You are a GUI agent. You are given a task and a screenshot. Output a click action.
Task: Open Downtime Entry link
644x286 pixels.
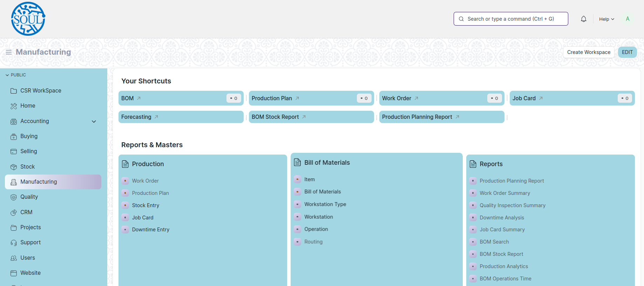151,230
